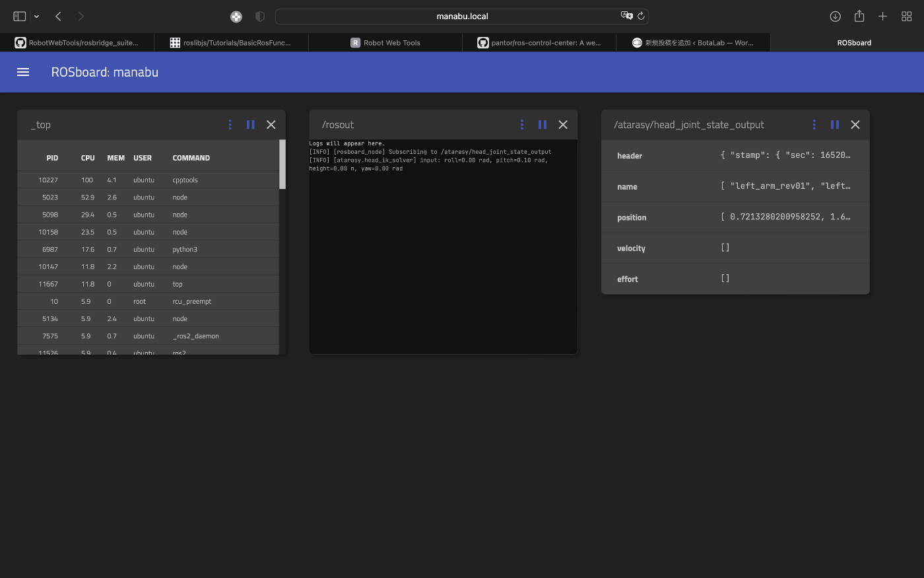
Task: Open the /rosout card options menu
Action: click(x=521, y=124)
